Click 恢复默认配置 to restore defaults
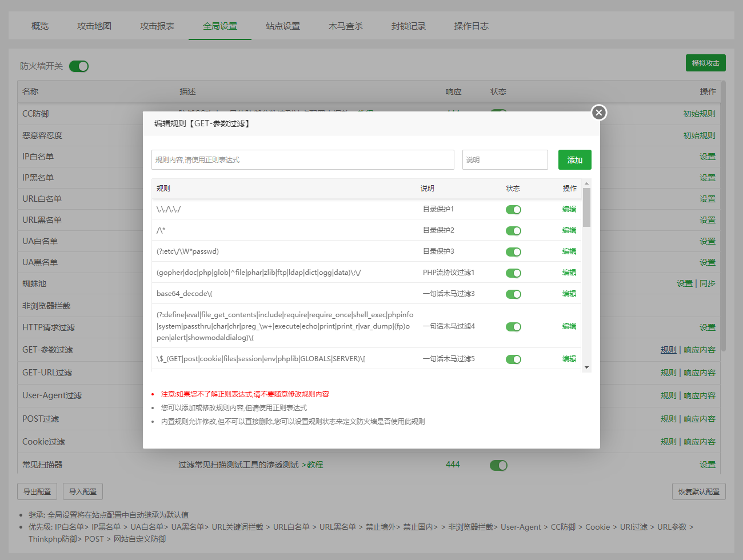Screen dimensions: 743x560 pyautogui.click(x=698, y=491)
